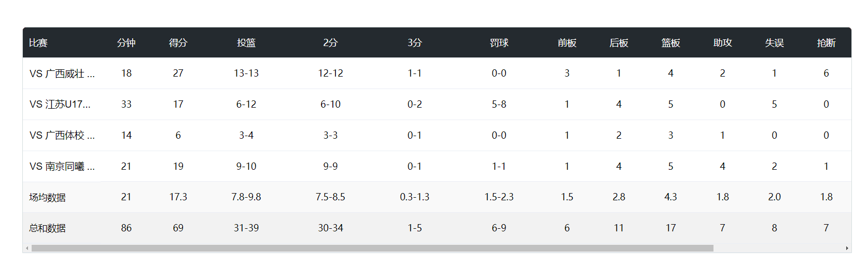The height and width of the screenshot is (265, 868).
Task: Click the 篮板 column header
Action: [x=670, y=43]
